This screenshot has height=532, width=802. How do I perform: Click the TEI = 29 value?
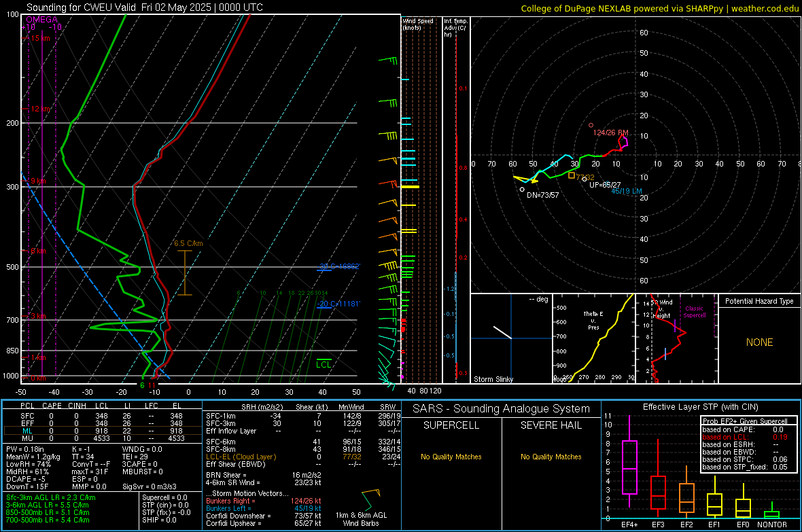135,457
